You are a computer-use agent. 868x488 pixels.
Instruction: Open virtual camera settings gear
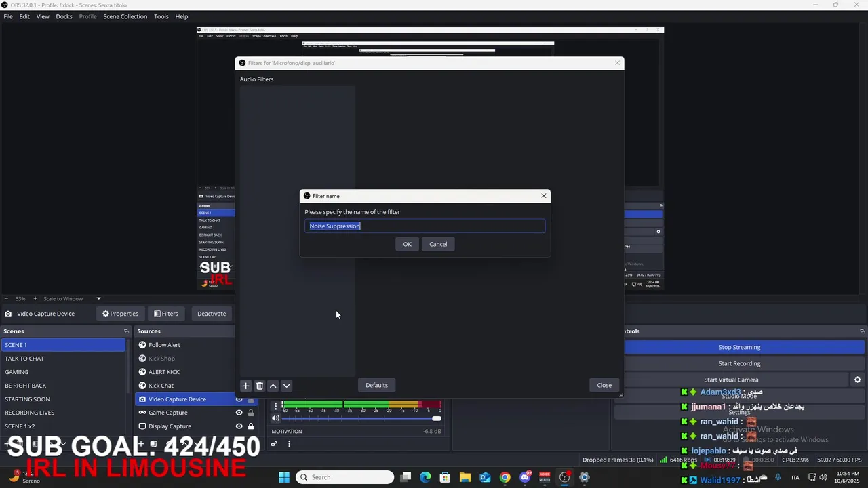(x=857, y=380)
